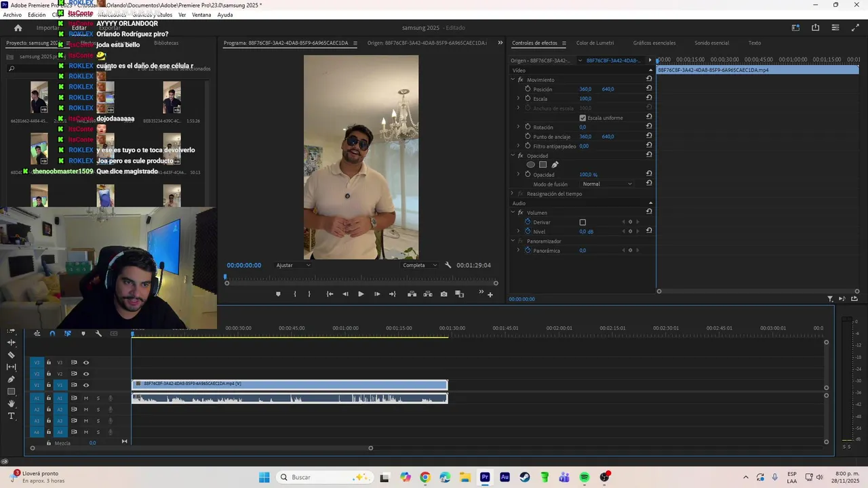Select the Ripple Edit tool
The height and width of the screenshot is (488, 868).
[11, 342]
